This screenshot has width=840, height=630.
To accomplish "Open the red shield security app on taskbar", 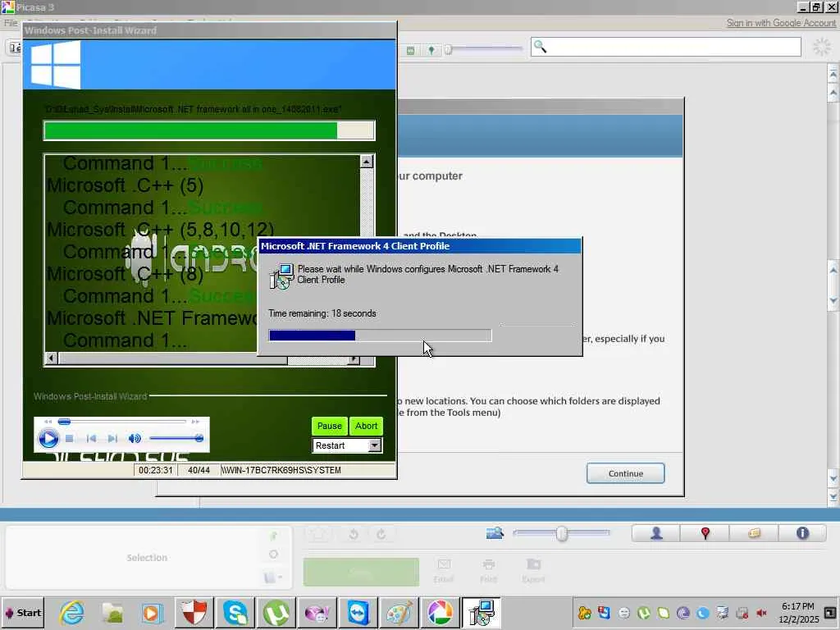I will (194, 613).
